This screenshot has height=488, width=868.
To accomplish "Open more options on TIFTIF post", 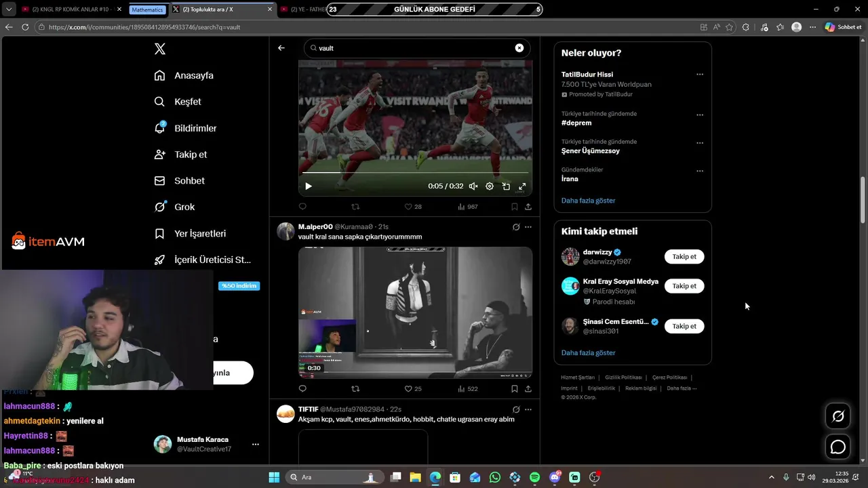I will click(528, 409).
